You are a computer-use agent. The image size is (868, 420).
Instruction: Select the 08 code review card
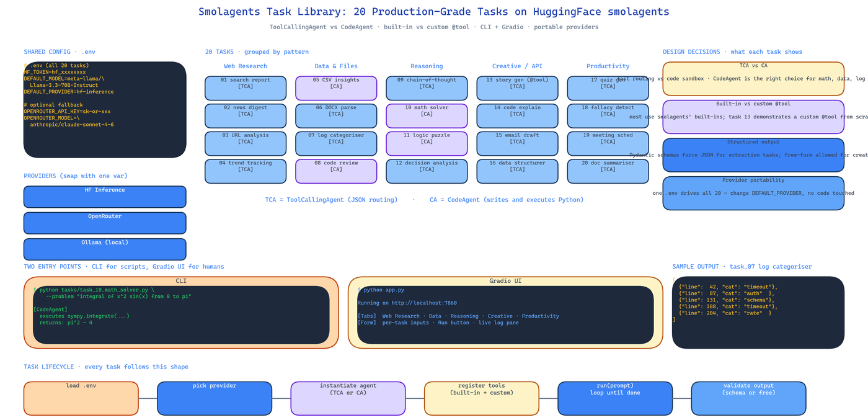pos(336,171)
